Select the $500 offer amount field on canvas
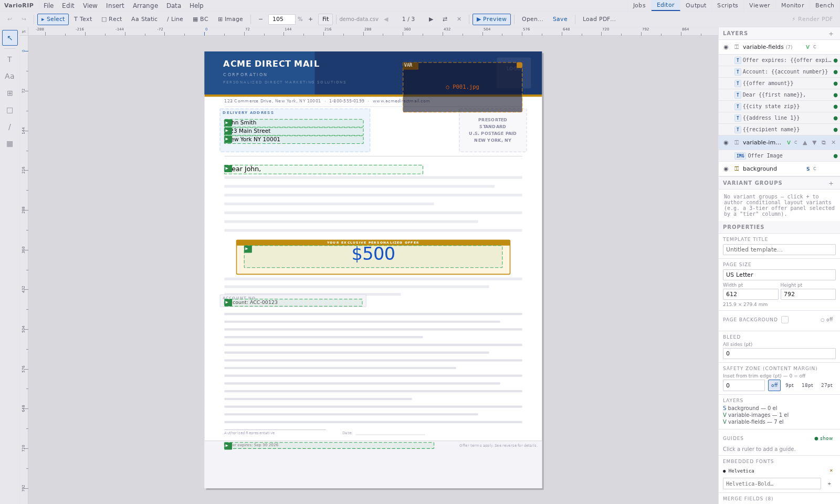840x504 pixels. (373, 256)
